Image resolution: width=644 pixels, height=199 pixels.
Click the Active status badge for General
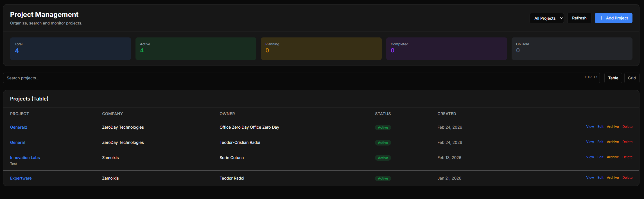[x=383, y=143]
